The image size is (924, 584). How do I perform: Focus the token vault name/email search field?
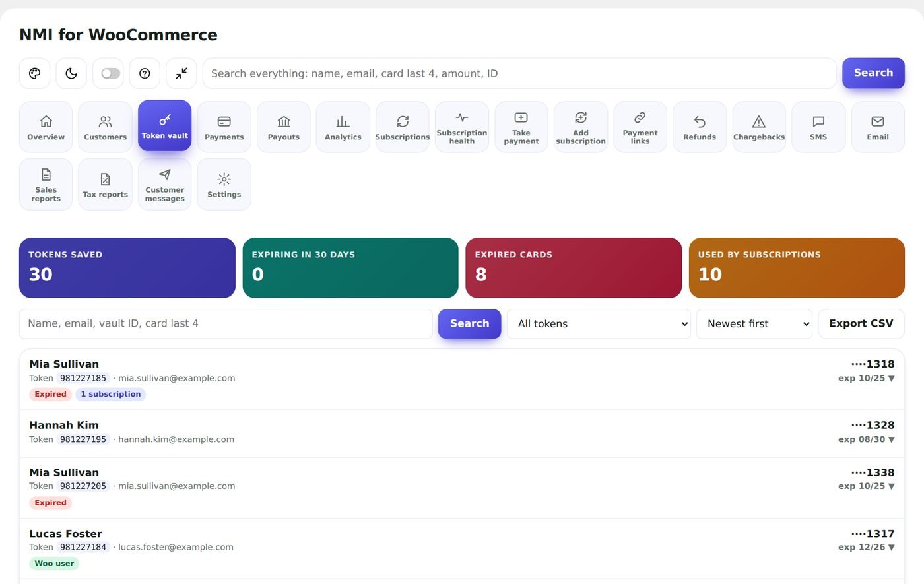click(226, 324)
